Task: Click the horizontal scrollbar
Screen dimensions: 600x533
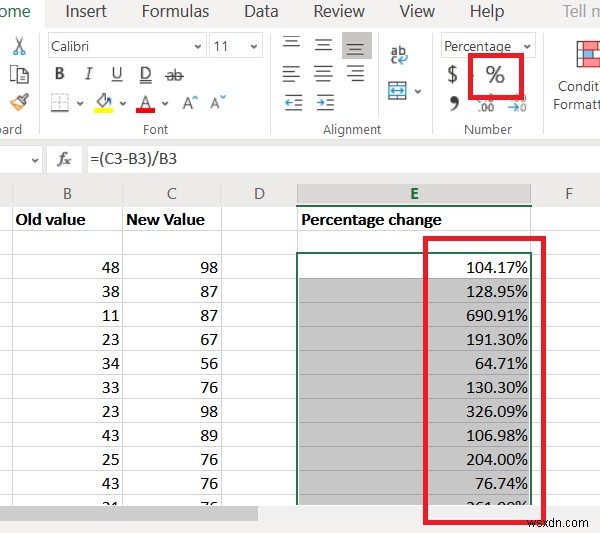Action: (x=129, y=514)
